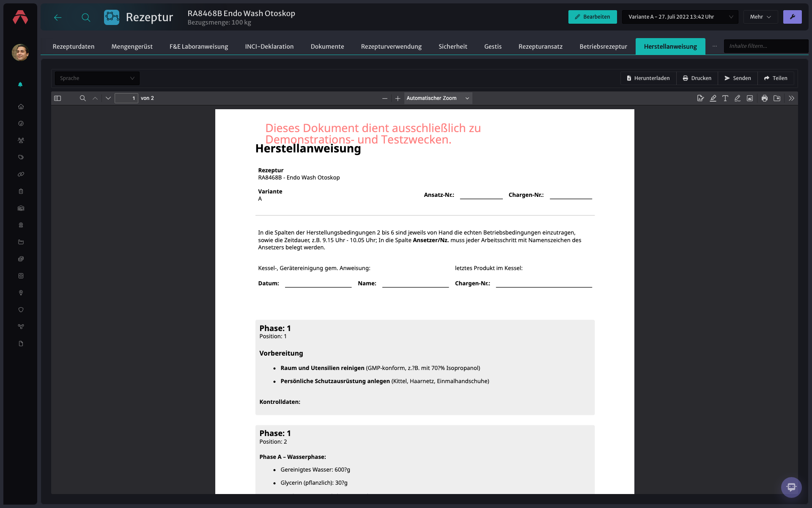Switch to the F&E Laboranweisung tab
The height and width of the screenshot is (508, 812).
(199, 47)
